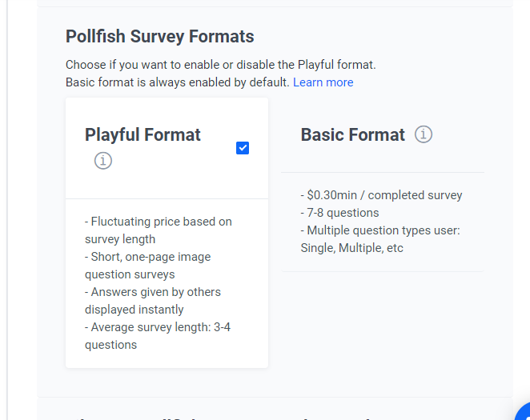Uncheck the Playful Format checkbox

coord(243,148)
